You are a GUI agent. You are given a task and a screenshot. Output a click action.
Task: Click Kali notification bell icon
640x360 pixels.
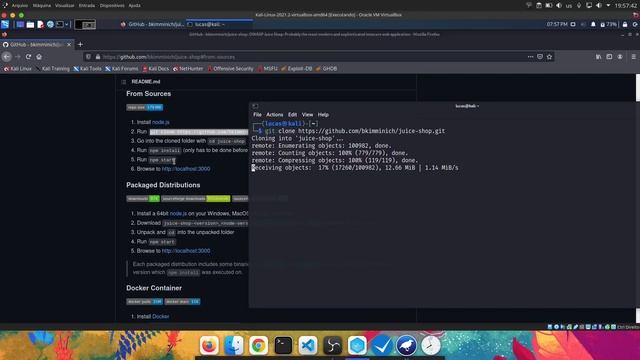click(593, 24)
